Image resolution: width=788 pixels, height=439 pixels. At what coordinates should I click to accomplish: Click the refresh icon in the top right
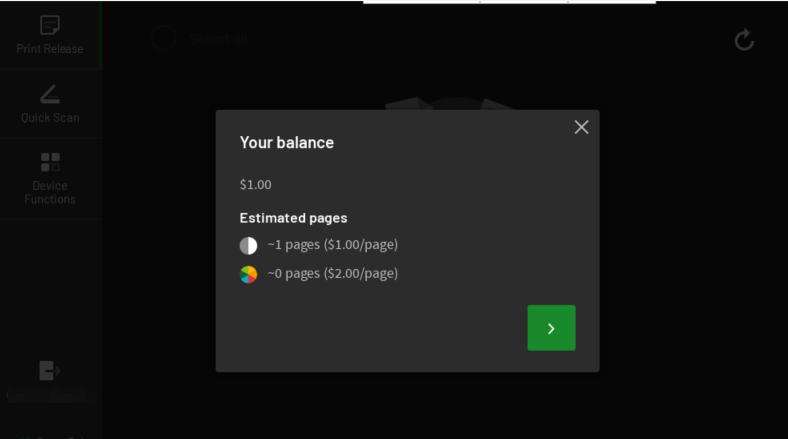click(x=744, y=40)
